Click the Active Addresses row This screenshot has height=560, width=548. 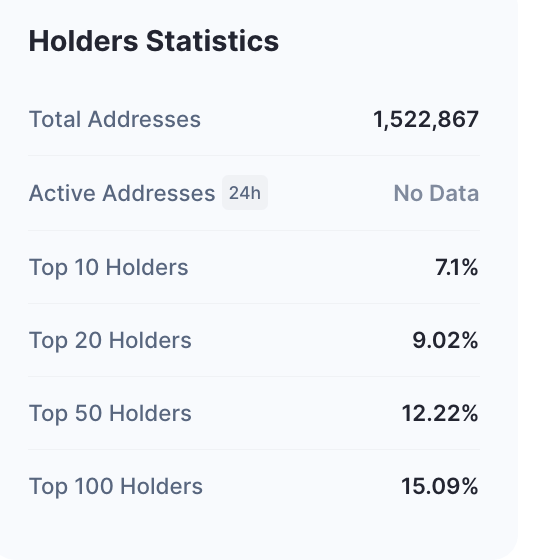(254, 193)
